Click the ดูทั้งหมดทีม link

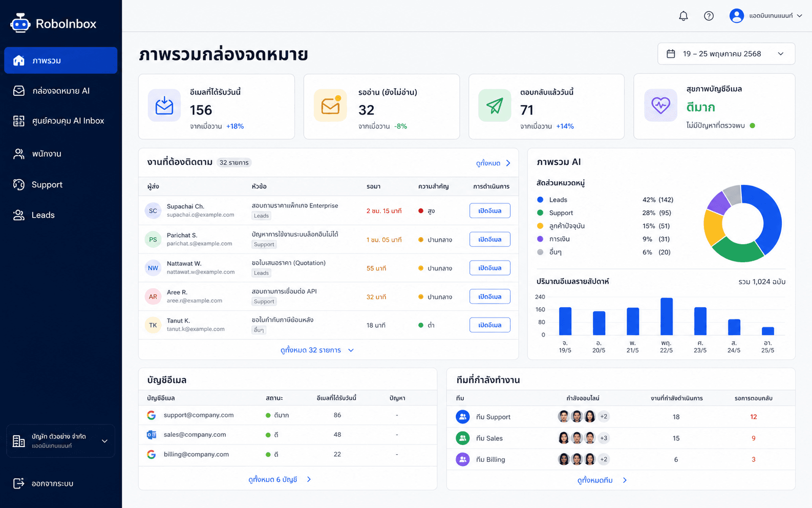coord(602,480)
